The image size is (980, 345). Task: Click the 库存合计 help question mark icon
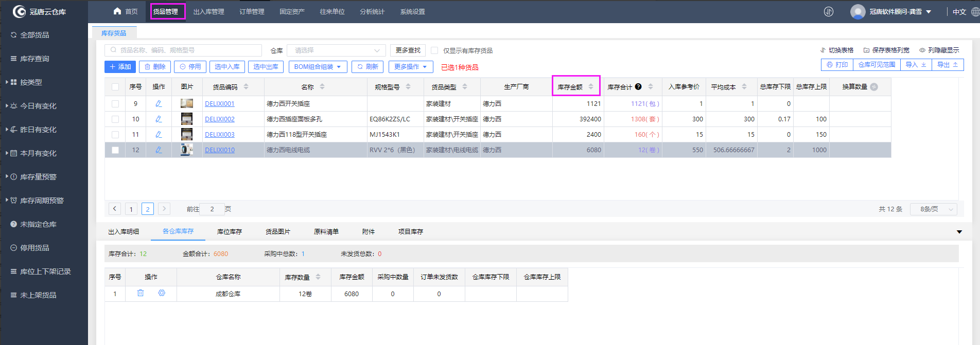(638, 87)
